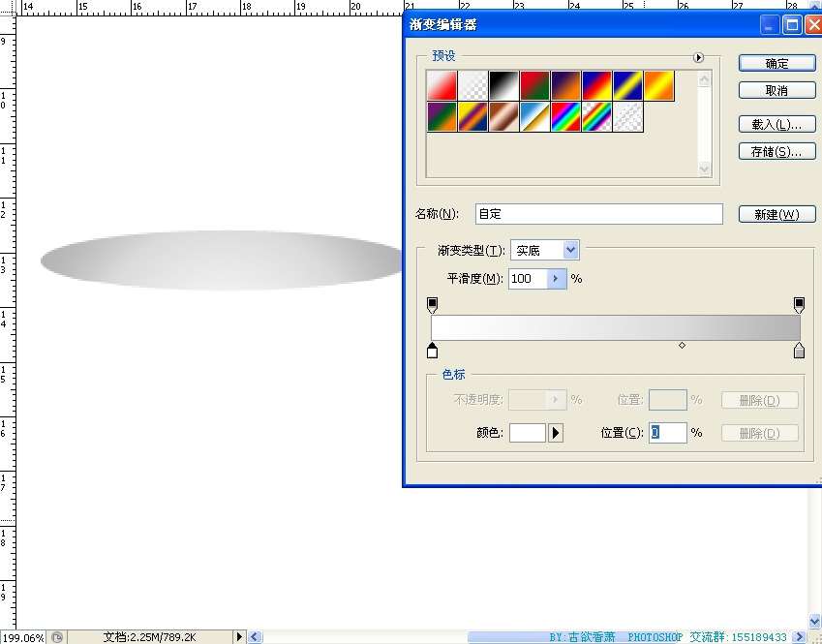Click the 载入 (Load) button
Viewport: 822px width, 644px height.
[x=776, y=125]
